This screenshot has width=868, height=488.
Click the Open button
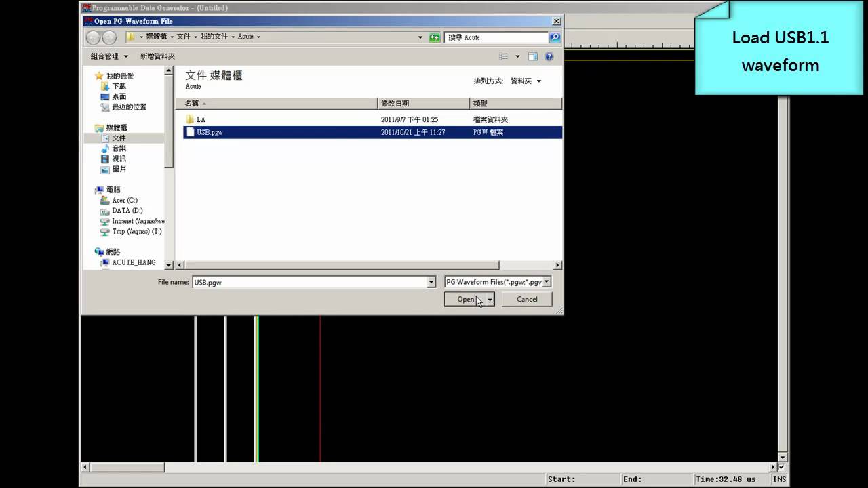point(465,299)
